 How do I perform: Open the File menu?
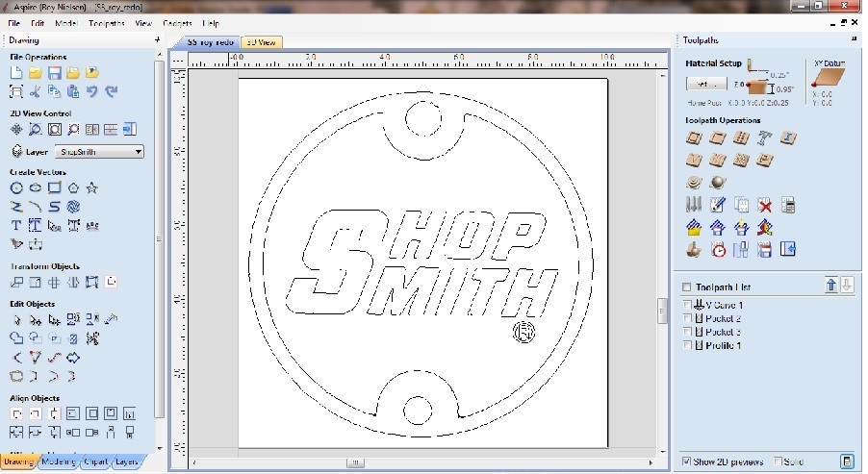[x=14, y=23]
